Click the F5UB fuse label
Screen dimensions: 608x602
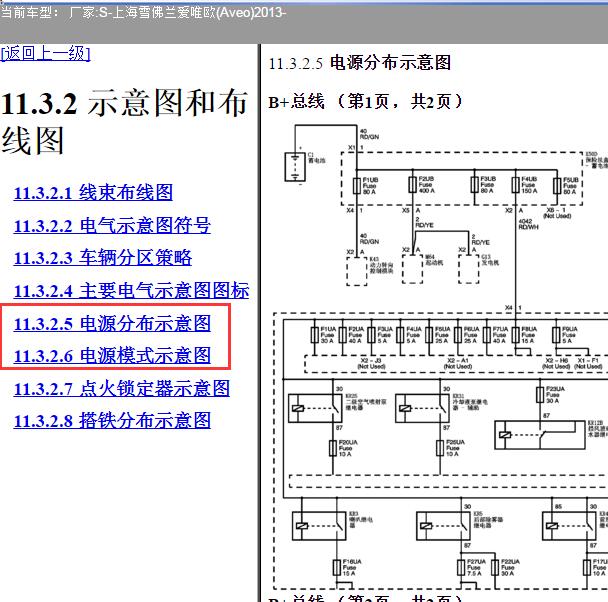click(571, 186)
